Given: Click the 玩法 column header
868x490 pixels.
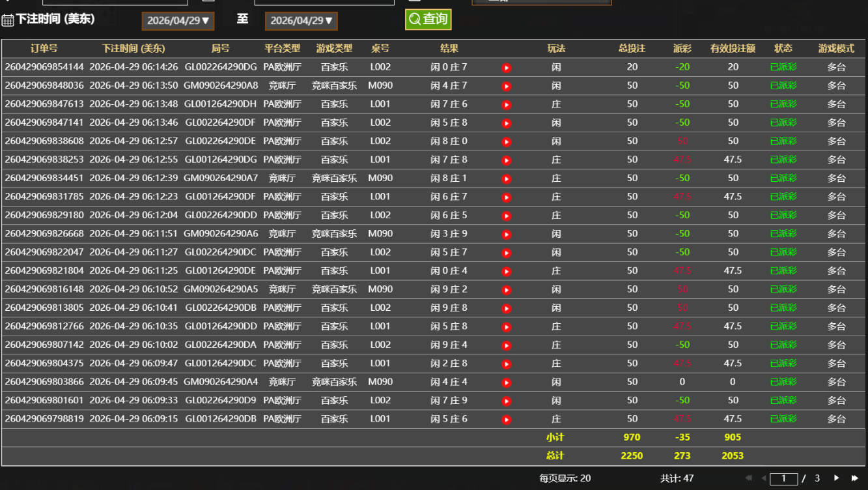Looking at the screenshot, I should coord(556,49).
